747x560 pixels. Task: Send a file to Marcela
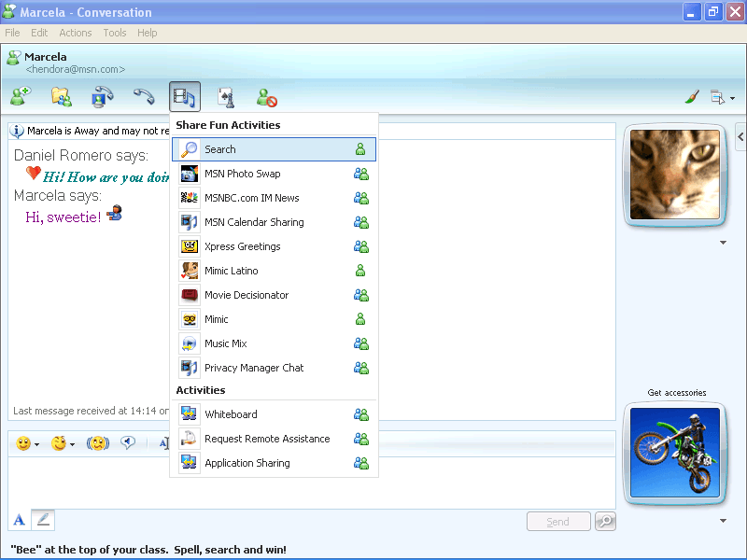click(61, 96)
